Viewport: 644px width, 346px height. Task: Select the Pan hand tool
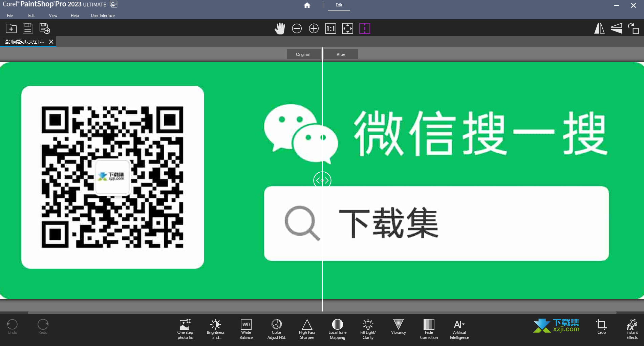pos(280,28)
